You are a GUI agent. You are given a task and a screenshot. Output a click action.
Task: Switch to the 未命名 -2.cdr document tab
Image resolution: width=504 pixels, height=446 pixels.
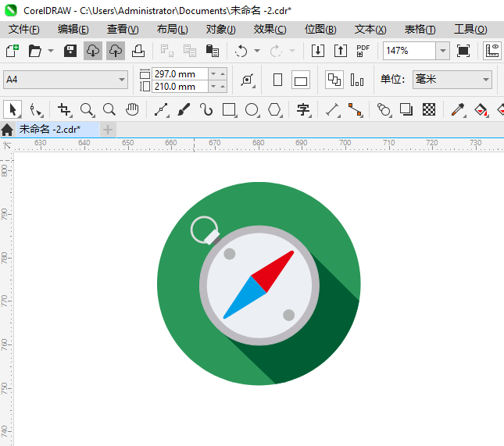(x=49, y=129)
